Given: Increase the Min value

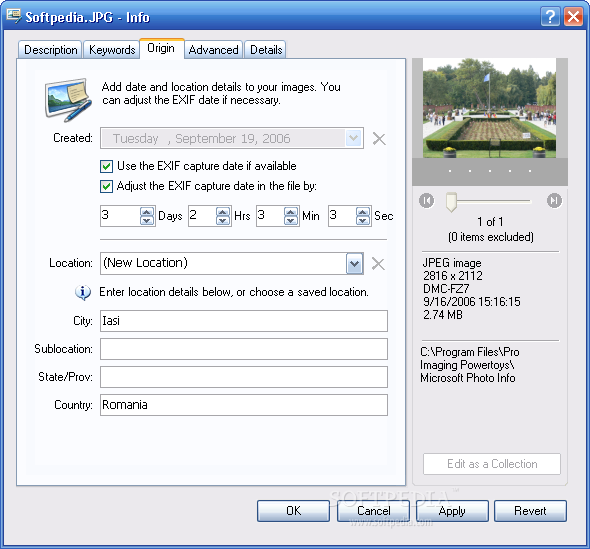Looking at the screenshot, I should click(290, 212).
